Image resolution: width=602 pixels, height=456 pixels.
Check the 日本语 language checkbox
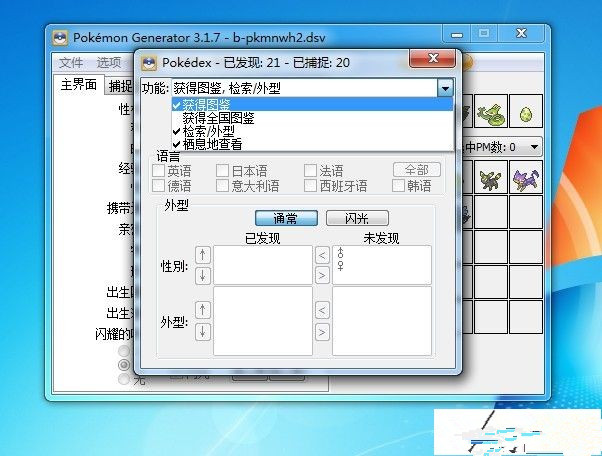pos(222,170)
